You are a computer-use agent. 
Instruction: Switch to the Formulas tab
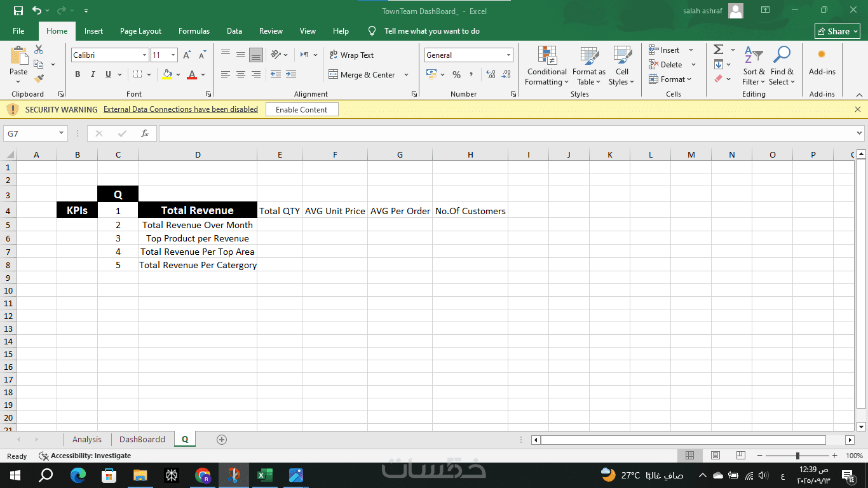pyautogui.click(x=194, y=30)
